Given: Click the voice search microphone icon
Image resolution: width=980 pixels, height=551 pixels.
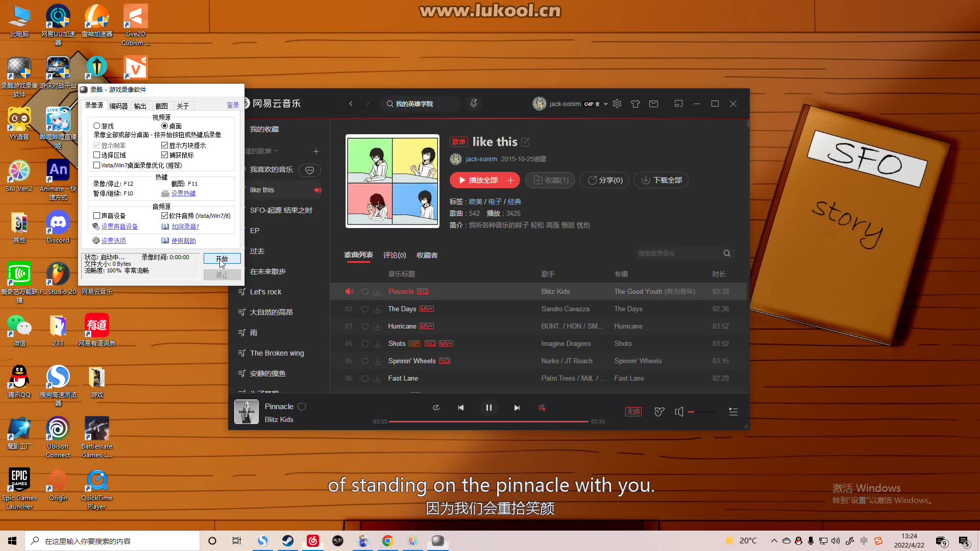Looking at the screenshot, I should (x=474, y=104).
